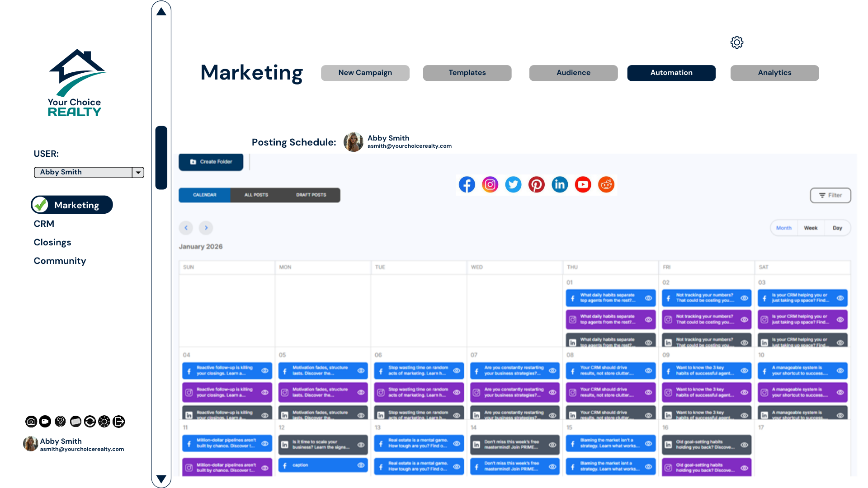Click the Automation button
Viewport: 868px width, 488px height.
[x=671, y=73]
